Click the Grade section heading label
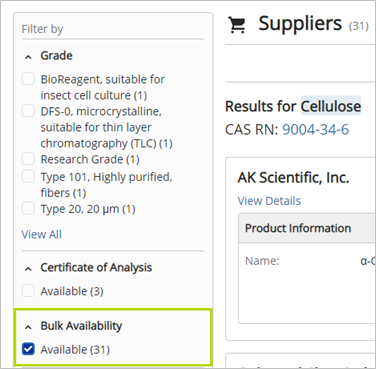Image resolution: width=376 pixels, height=369 pixels. point(56,55)
